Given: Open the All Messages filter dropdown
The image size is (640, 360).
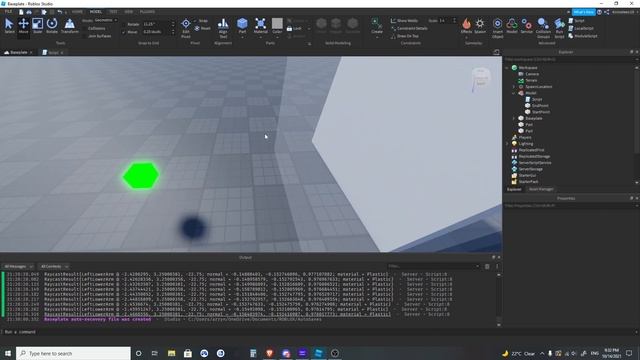Looking at the screenshot, I should [18, 267].
